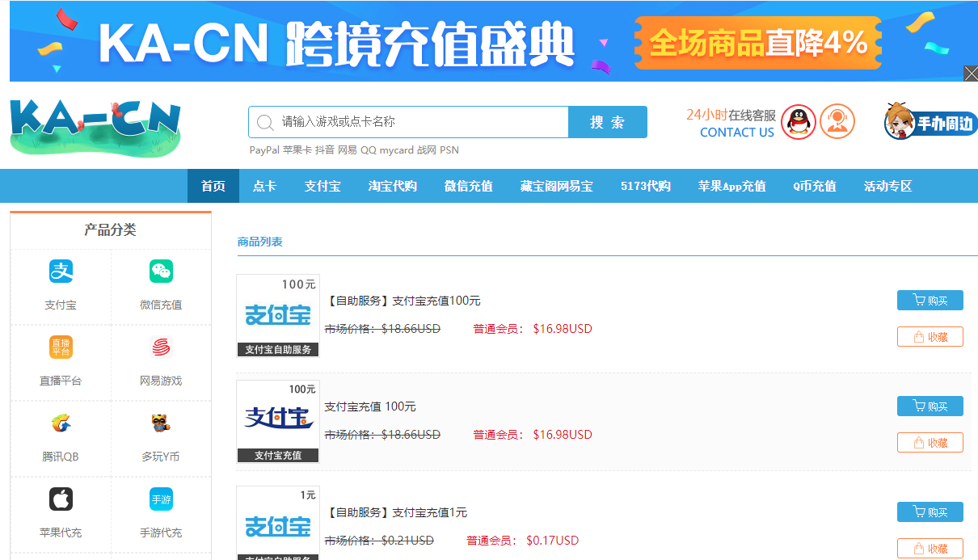978x560 pixels.
Task: Open the 点卡 nav item
Action: tap(264, 186)
